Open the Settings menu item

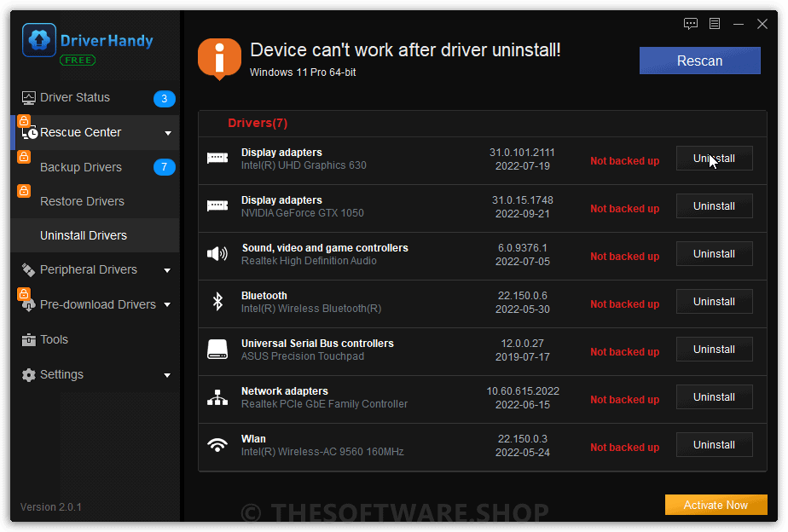(95, 375)
